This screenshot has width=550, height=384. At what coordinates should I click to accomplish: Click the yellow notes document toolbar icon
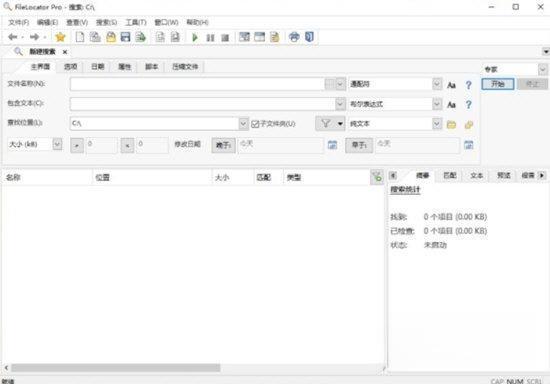click(x=275, y=37)
